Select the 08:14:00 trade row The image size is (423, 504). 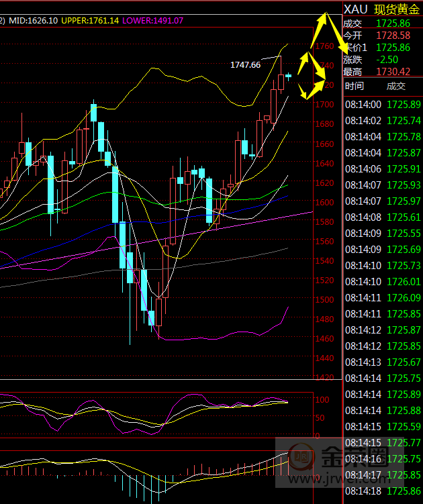click(x=382, y=105)
